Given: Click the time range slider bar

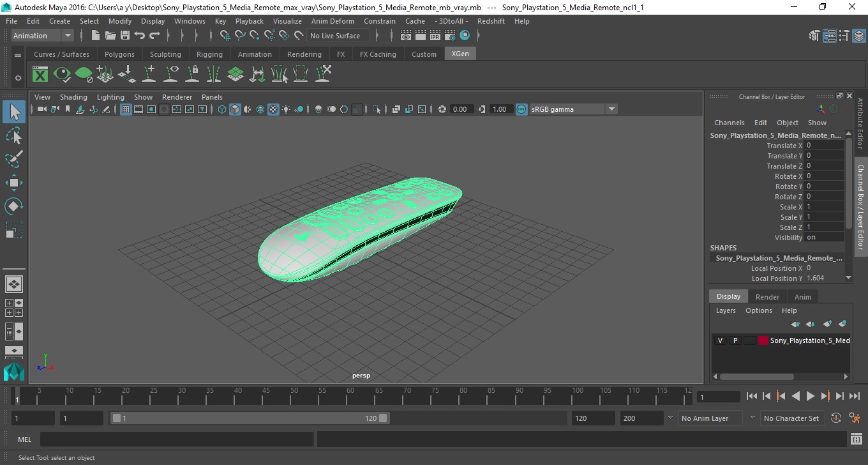Looking at the screenshot, I should 250,418.
